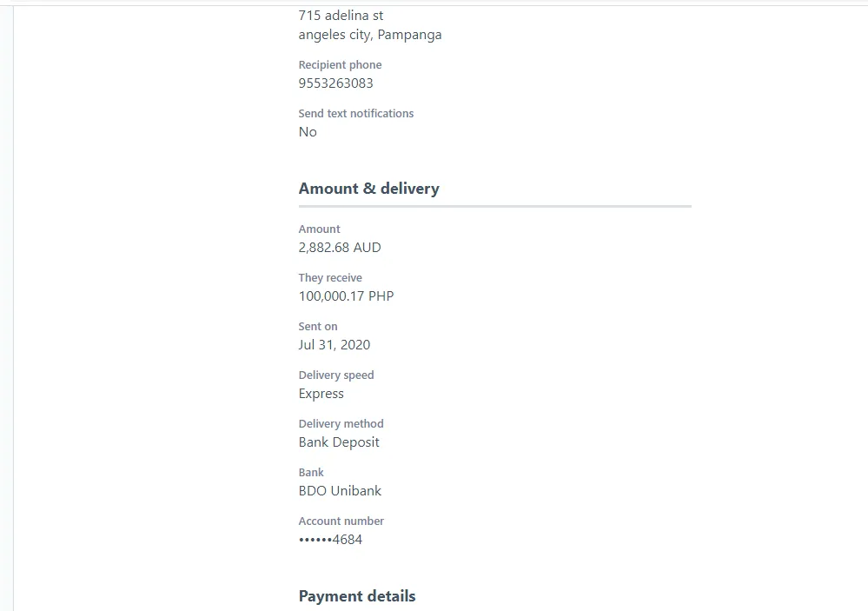Select the 100,000.17 PHP value

coord(346,296)
